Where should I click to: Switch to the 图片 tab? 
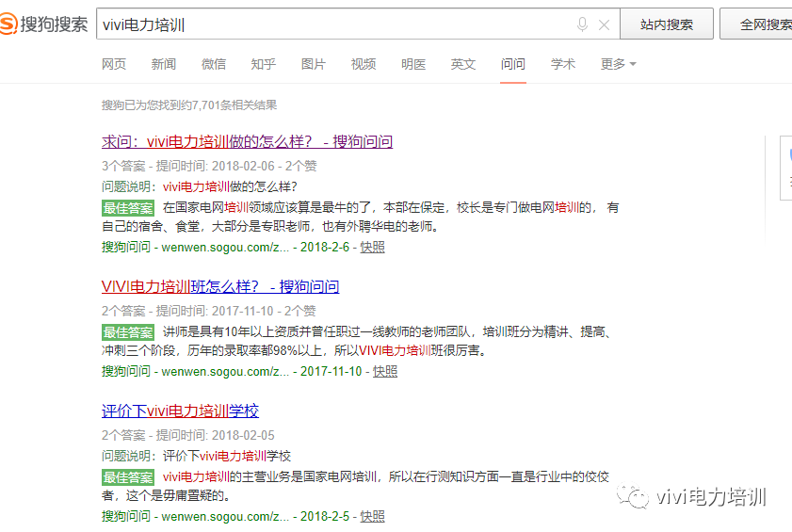coord(314,64)
